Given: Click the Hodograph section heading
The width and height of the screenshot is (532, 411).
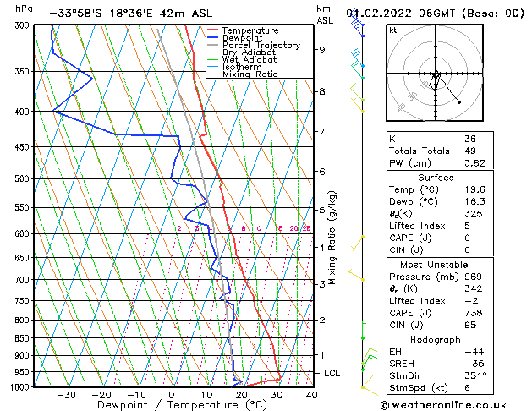Looking at the screenshot, I should point(436,340).
